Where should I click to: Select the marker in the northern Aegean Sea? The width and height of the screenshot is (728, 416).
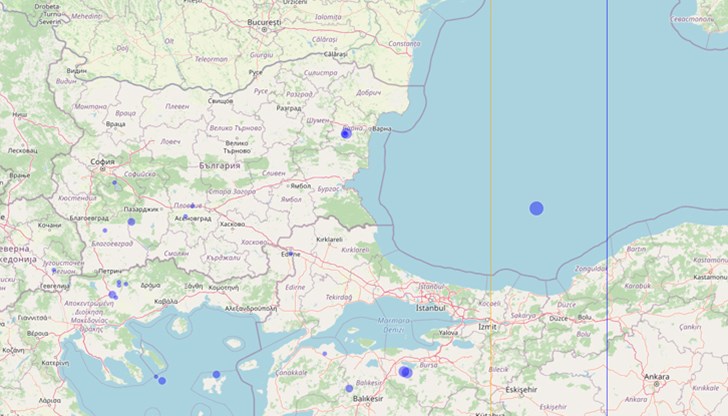[216, 375]
